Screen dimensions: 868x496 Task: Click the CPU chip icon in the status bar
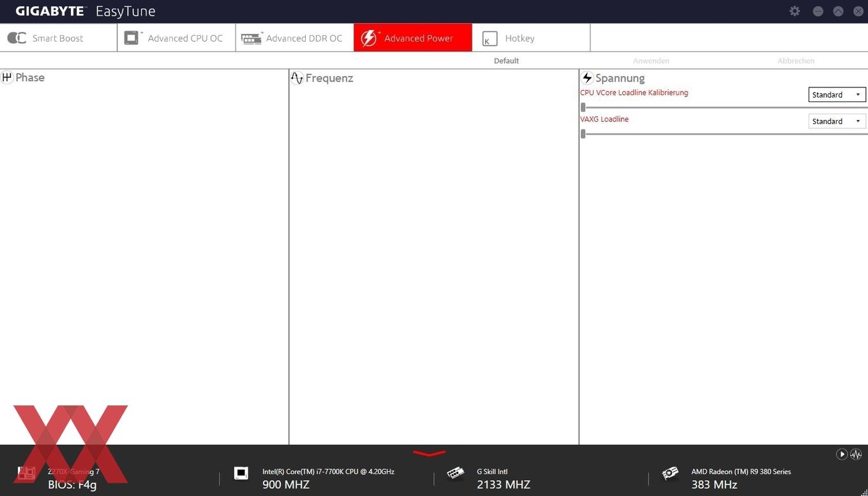point(241,473)
